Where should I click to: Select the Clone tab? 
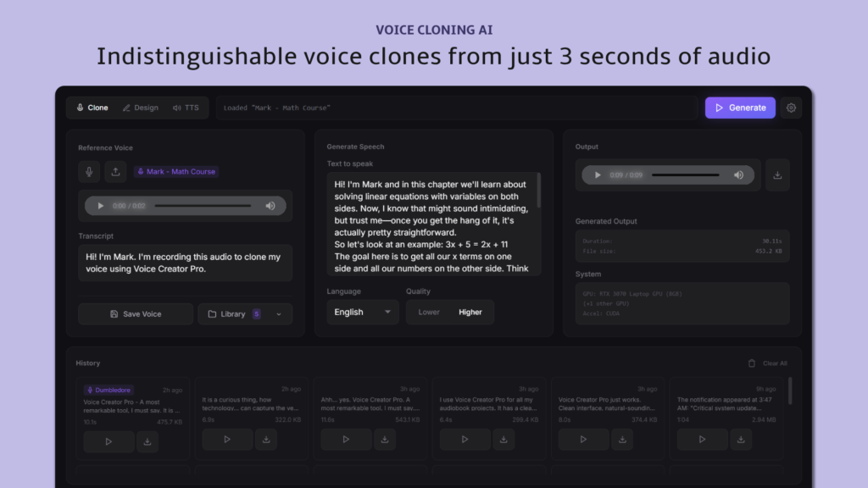(92, 108)
